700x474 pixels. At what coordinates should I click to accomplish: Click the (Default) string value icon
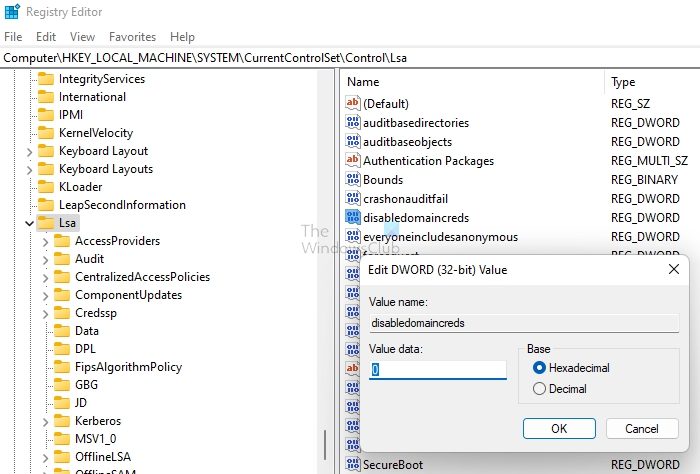click(x=352, y=104)
